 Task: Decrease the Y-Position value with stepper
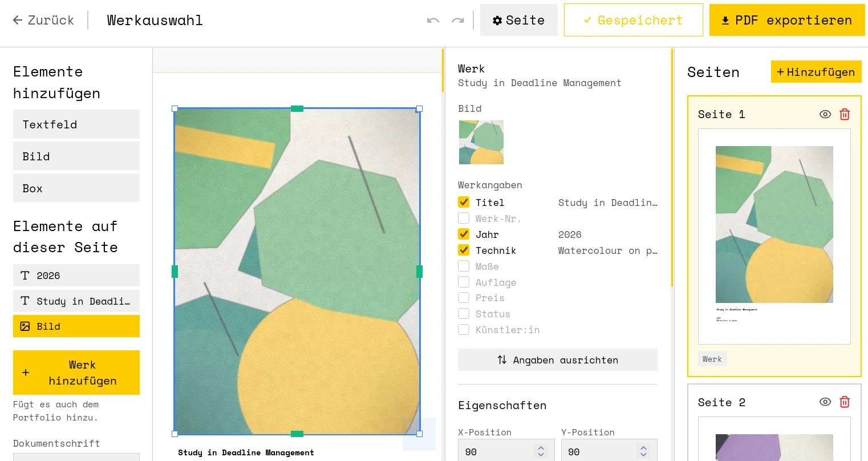(x=643, y=455)
